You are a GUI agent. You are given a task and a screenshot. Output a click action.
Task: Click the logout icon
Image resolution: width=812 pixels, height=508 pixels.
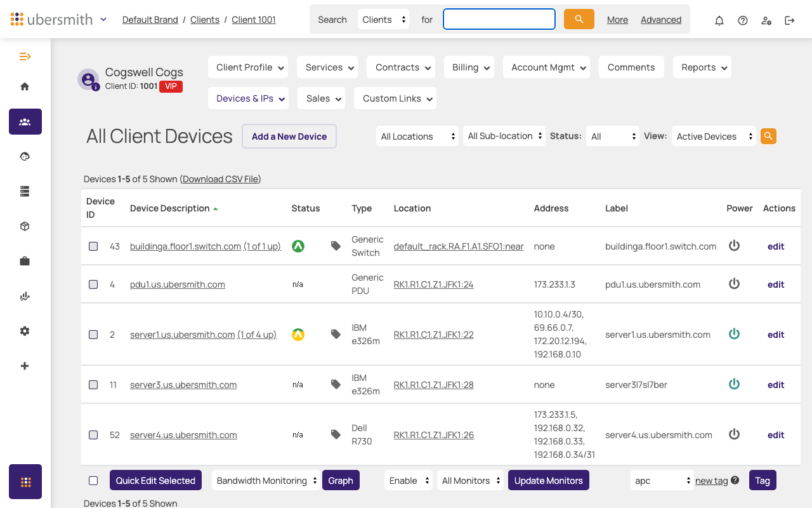pyautogui.click(x=790, y=20)
